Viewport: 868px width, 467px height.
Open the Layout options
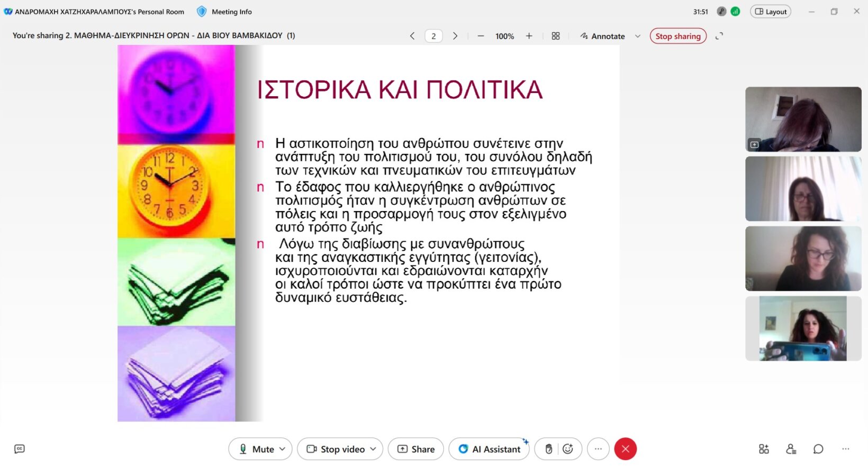coord(770,12)
